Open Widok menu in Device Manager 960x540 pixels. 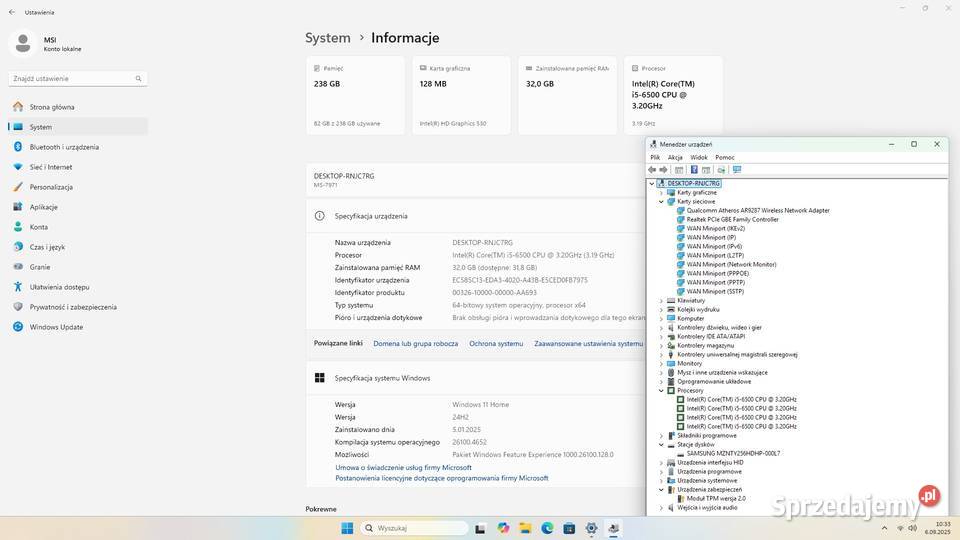pyautogui.click(x=699, y=157)
